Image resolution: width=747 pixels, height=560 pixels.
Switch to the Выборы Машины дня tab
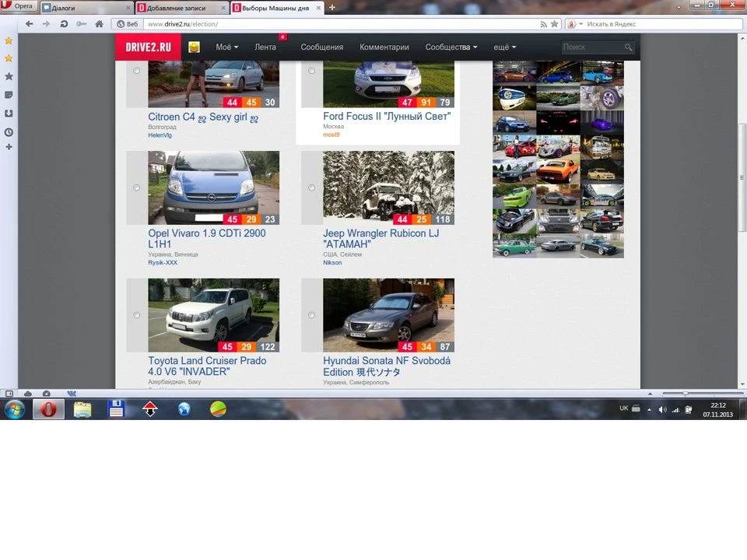tap(277, 8)
